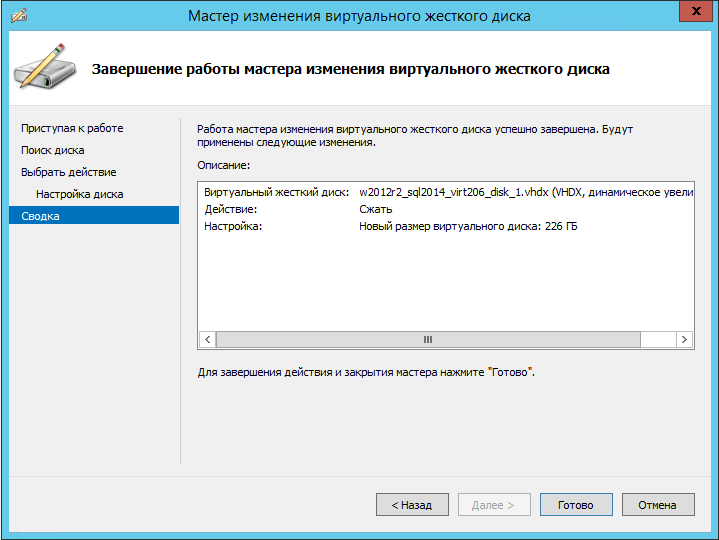Screen dimensions: 719x540
Task: Finish the wizard with 'Готово'
Action: 576,505
